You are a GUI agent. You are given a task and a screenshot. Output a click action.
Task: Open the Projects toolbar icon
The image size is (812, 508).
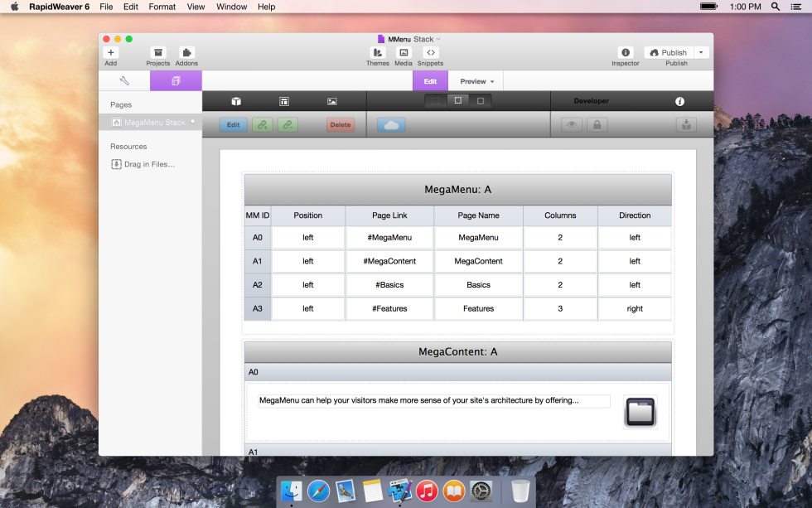158,52
